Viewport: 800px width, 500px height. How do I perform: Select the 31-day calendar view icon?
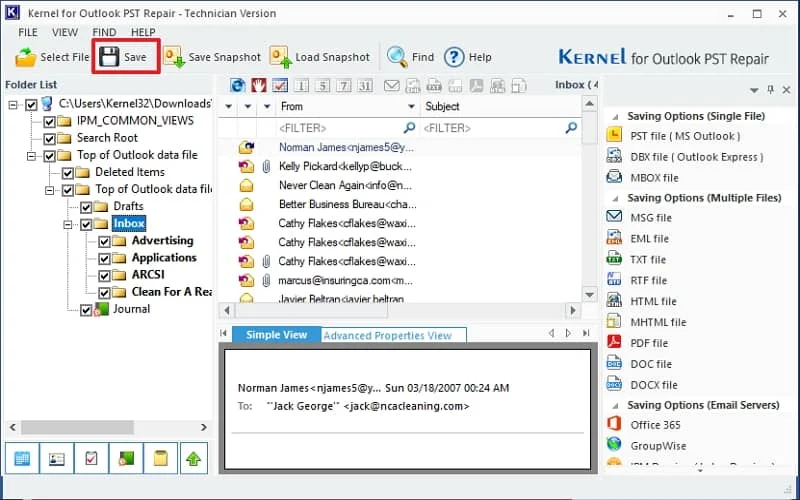[364, 85]
